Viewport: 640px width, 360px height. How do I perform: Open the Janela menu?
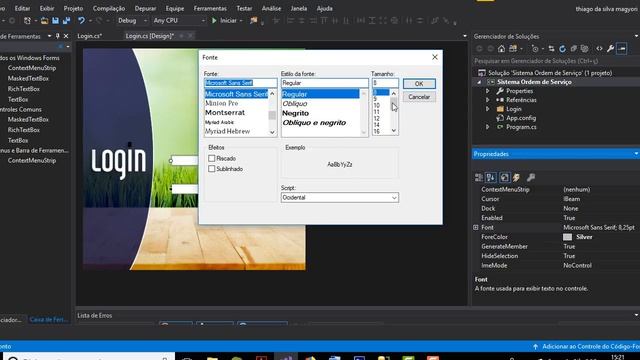[299, 8]
